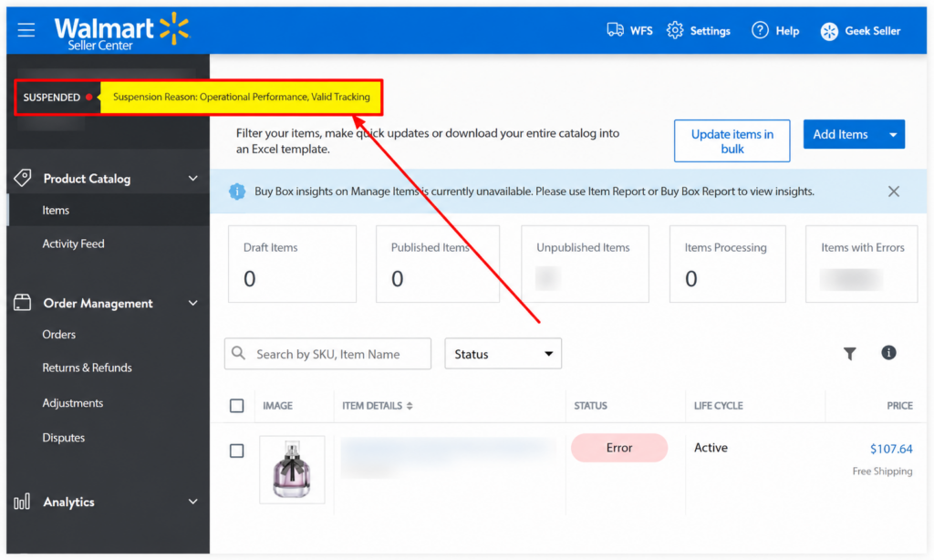
Task: Open the perfume bottle product thumbnail
Action: (x=292, y=470)
